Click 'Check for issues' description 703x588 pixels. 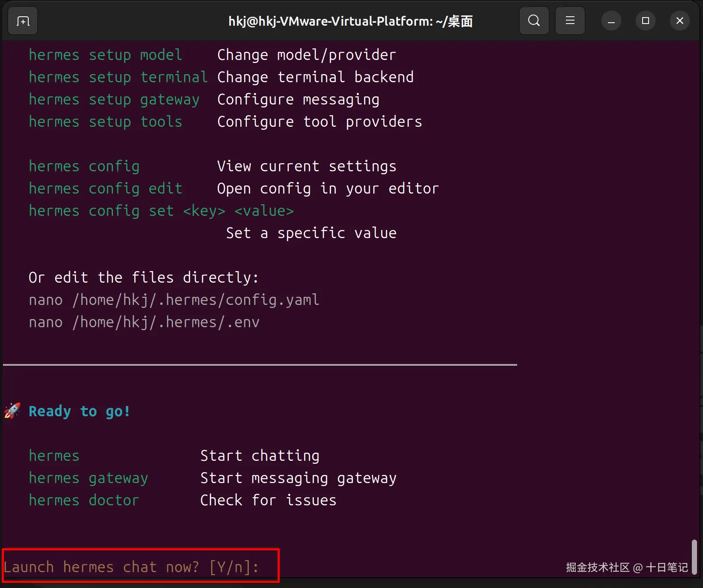pos(268,500)
